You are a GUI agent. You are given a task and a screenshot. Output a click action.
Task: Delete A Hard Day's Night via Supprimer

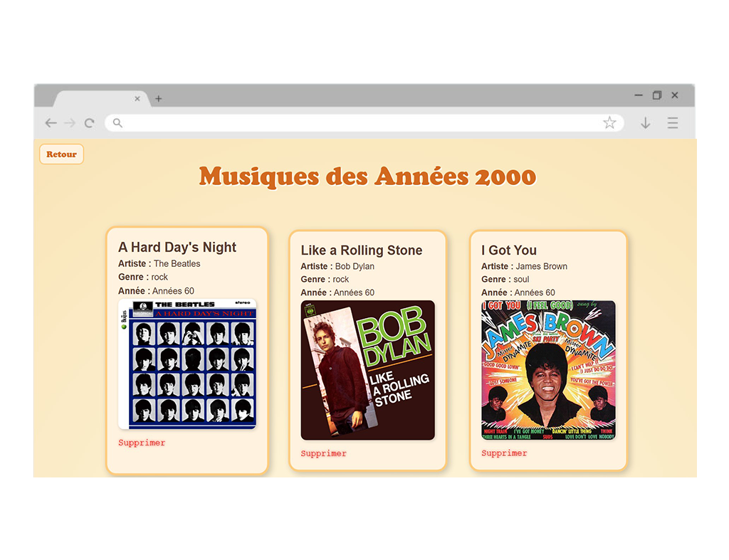(x=142, y=443)
